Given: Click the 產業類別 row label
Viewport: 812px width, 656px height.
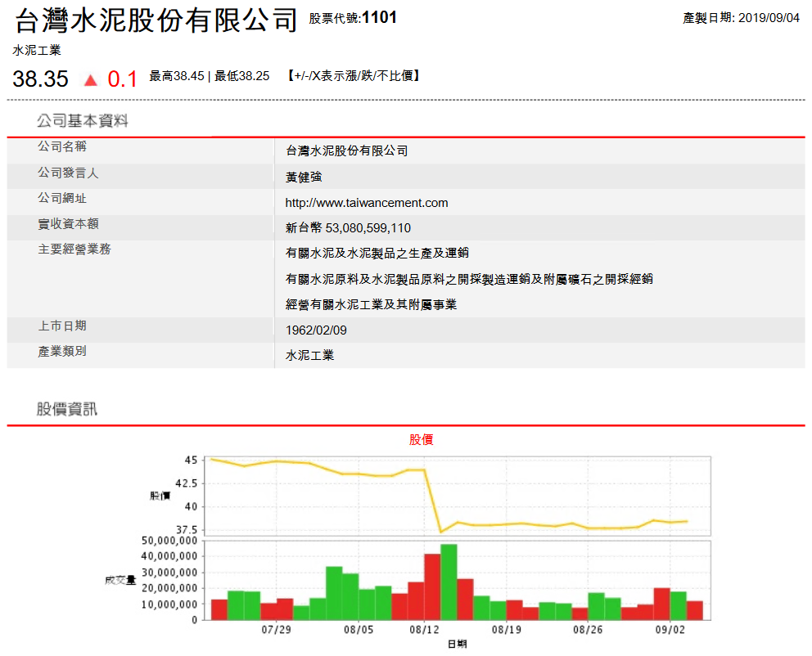Looking at the screenshot, I should click(61, 351).
